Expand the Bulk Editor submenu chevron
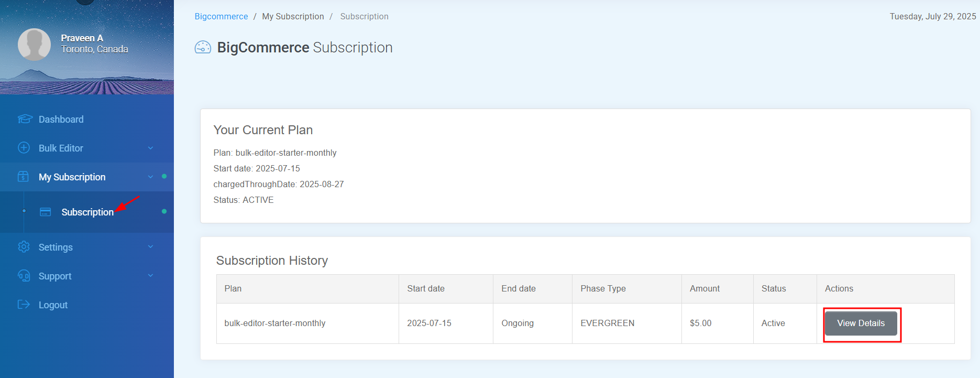 pos(150,148)
